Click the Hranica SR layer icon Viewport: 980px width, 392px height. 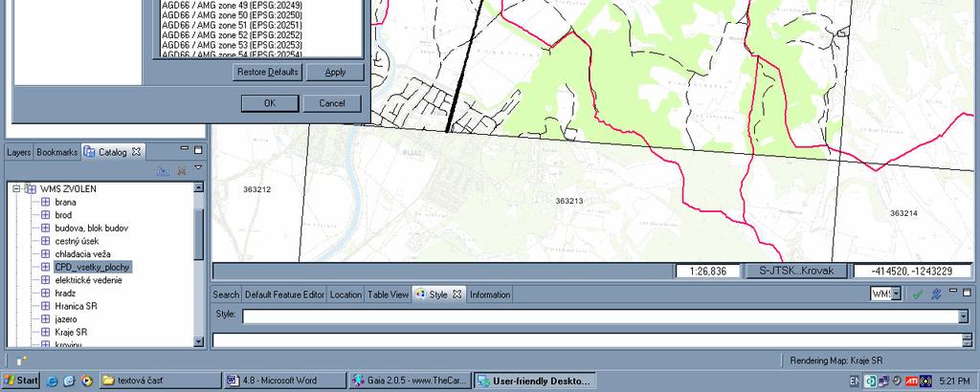[45, 306]
